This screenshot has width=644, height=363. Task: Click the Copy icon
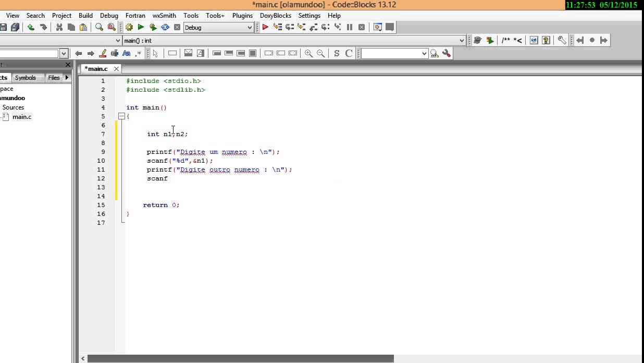[71, 27]
